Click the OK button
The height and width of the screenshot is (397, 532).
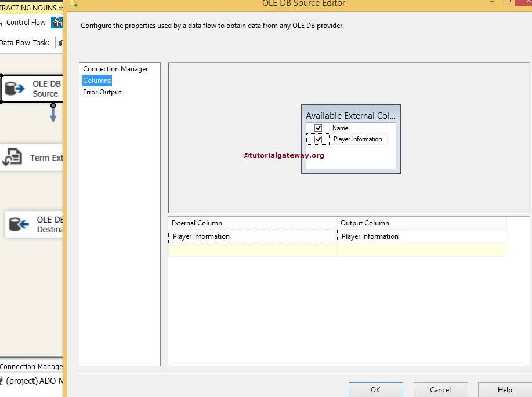point(375,389)
